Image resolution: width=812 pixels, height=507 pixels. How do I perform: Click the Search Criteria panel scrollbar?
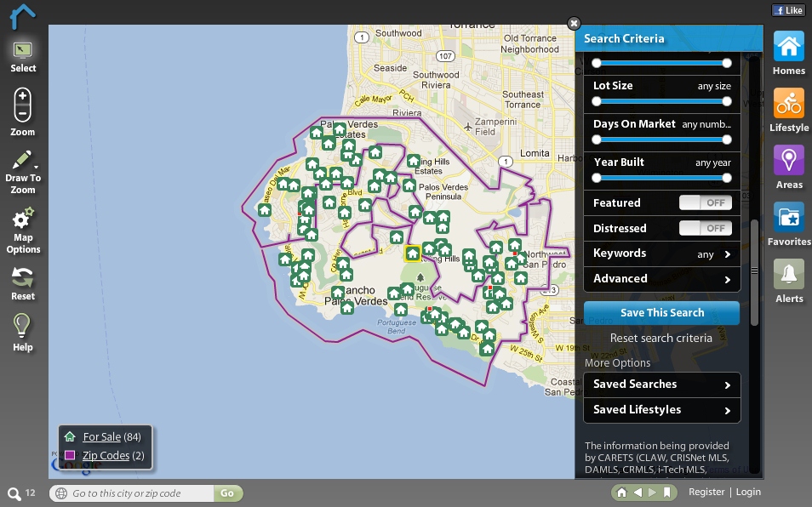coord(754,273)
